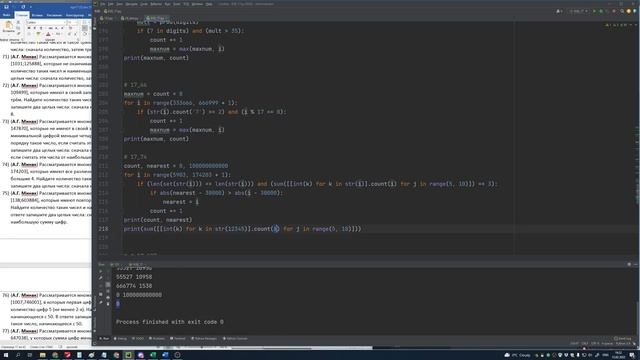
Task: Open the Problems tool window button
Action: pos(157,338)
